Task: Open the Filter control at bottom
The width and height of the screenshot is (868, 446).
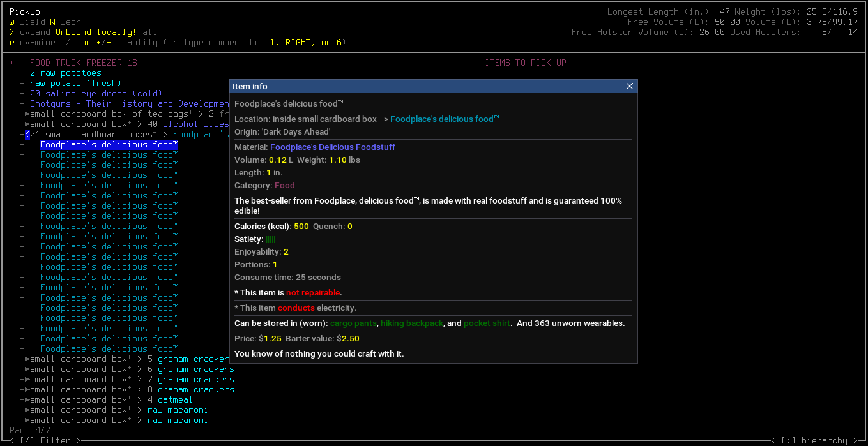Action: (45, 440)
